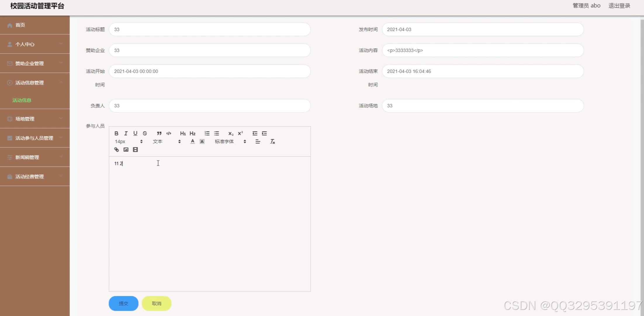Click the 个人中心 user icon
644x316 pixels.
pos(10,44)
